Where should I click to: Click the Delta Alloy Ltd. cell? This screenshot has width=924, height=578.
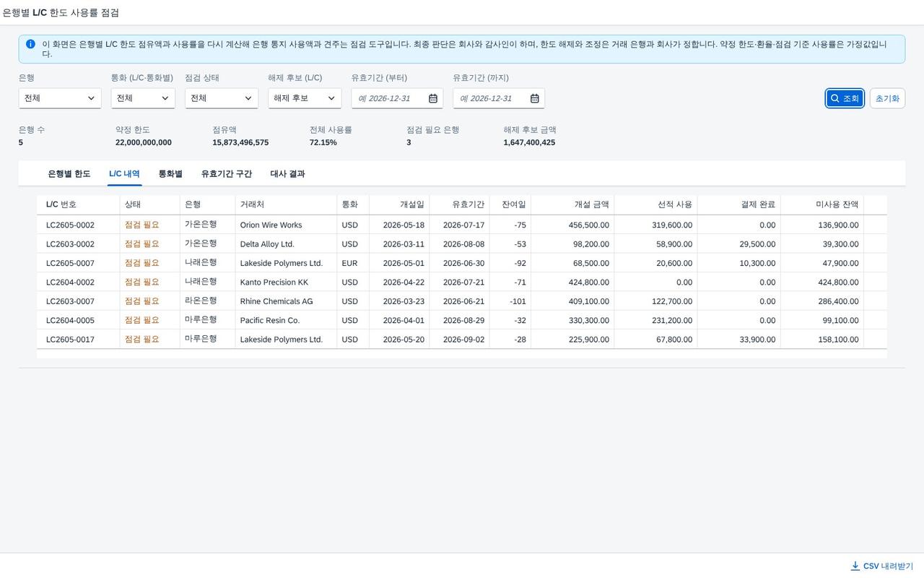click(x=286, y=244)
